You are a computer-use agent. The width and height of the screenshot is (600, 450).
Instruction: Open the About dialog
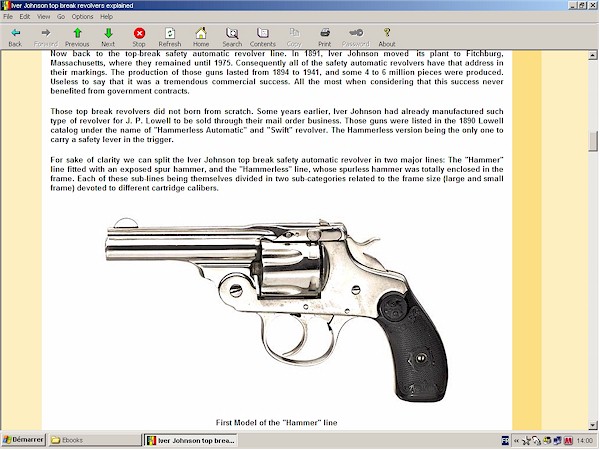click(386, 37)
